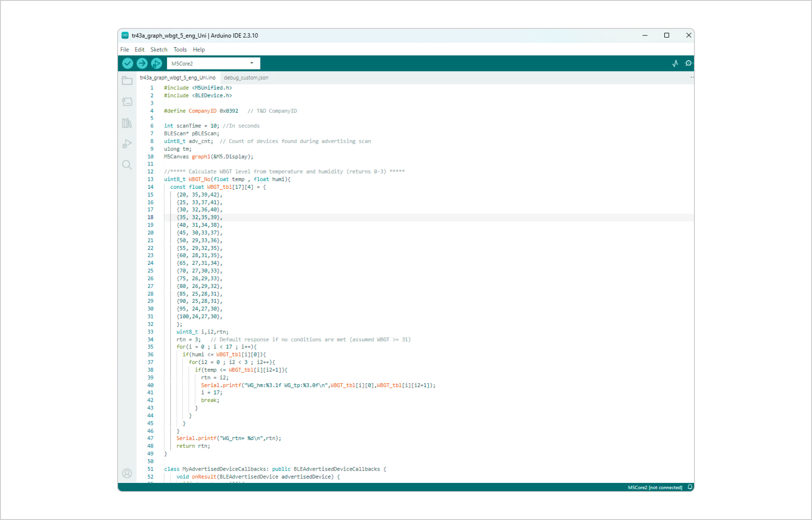Click line number 18 in the gutter

tap(150, 217)
